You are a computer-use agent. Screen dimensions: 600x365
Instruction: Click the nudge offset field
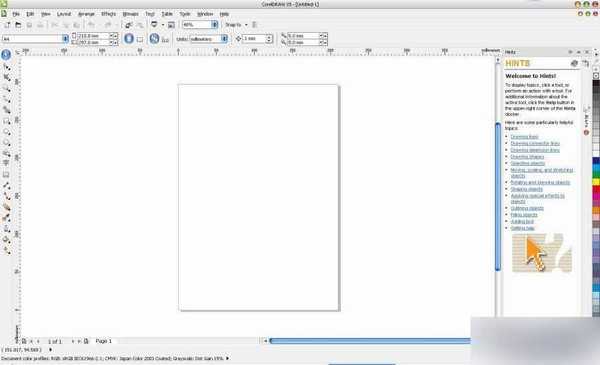pos(254,39)
